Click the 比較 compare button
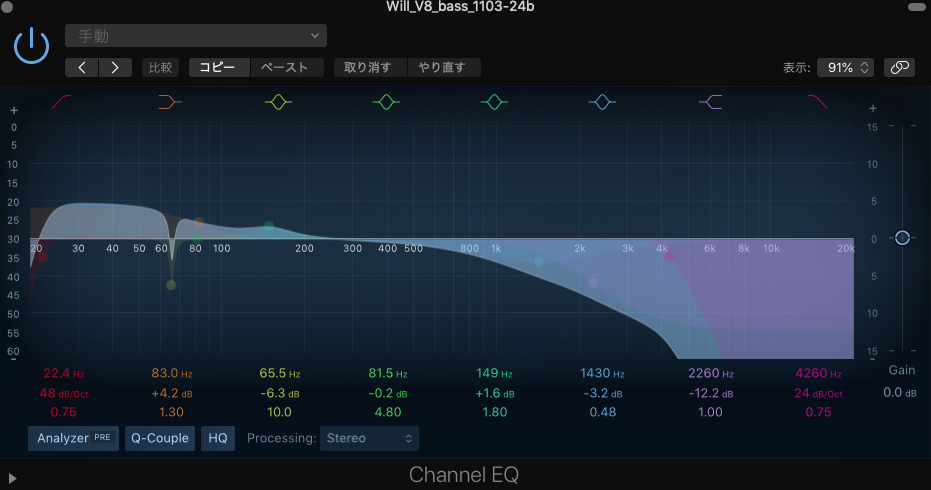The height and width of the screenshot is (490, 931). [160, 68]
